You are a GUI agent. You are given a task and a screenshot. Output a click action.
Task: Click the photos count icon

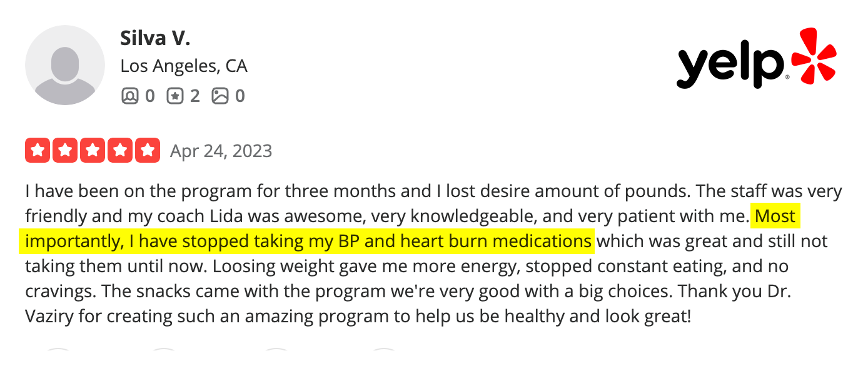point(220,96)
